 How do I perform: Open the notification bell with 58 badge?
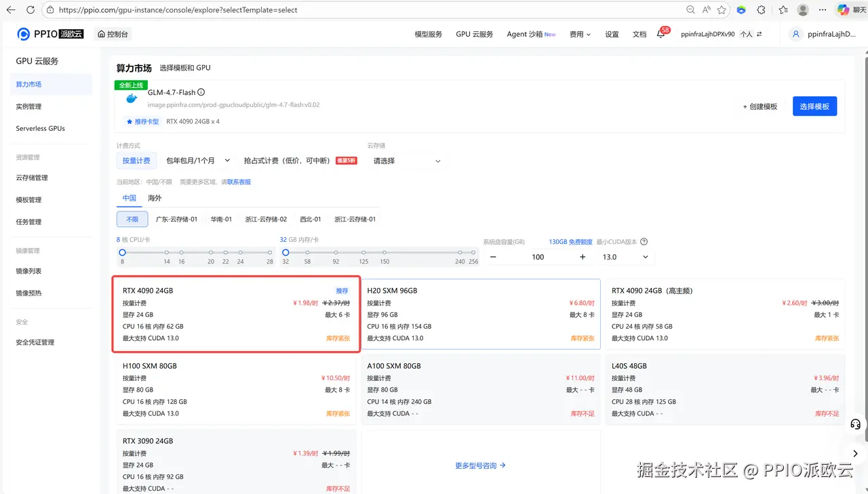click(x=661, y=34)
